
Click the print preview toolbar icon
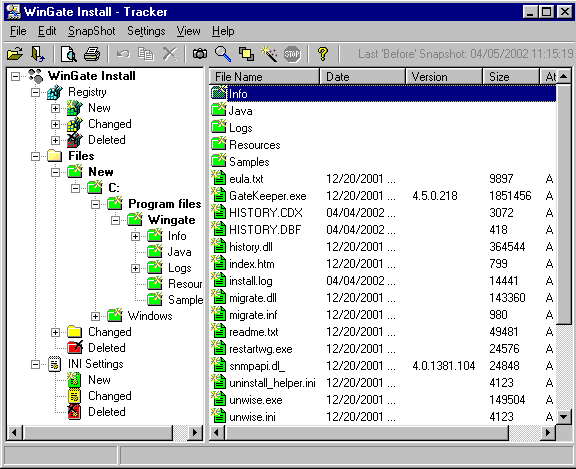tap(68, 54)
